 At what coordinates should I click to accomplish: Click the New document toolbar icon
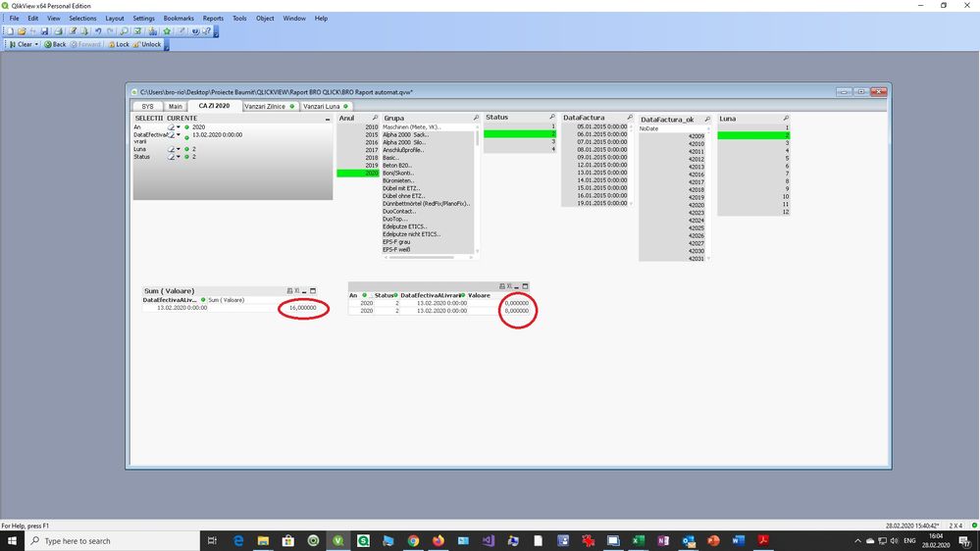pyautogui.click(x=10, y=30)
